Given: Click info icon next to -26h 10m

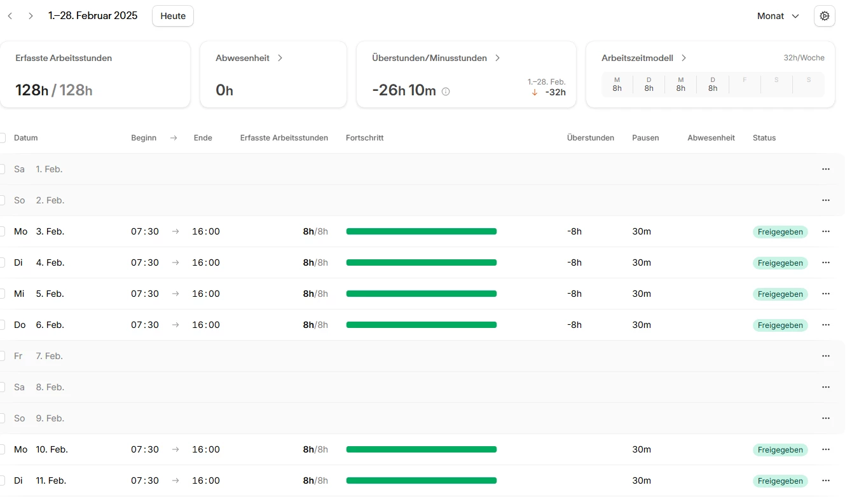Looking at the screenshot, I should click(446, 92).
